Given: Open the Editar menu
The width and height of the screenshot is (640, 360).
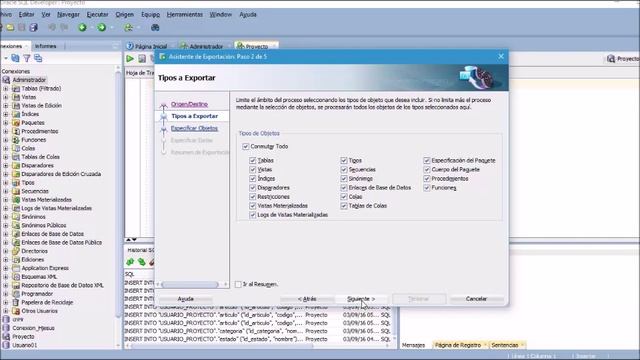Looking at the screenshot, I should [x=27, y=14].
